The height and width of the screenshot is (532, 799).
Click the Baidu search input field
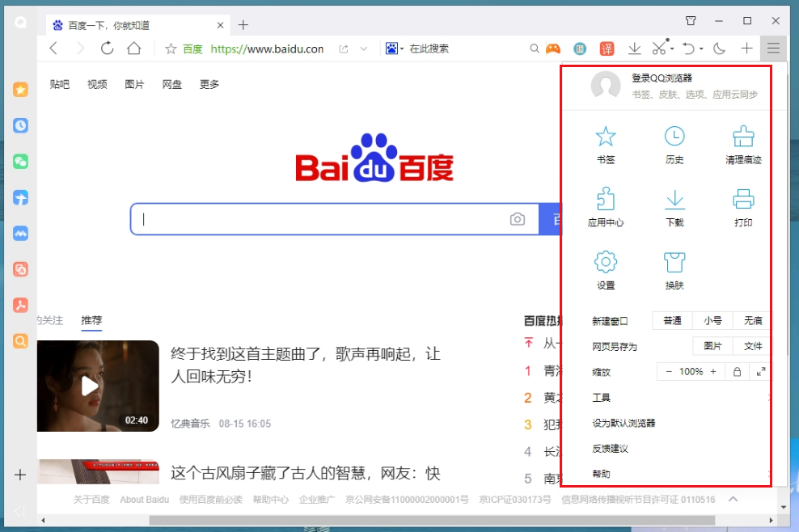click(x=335, y=219)
